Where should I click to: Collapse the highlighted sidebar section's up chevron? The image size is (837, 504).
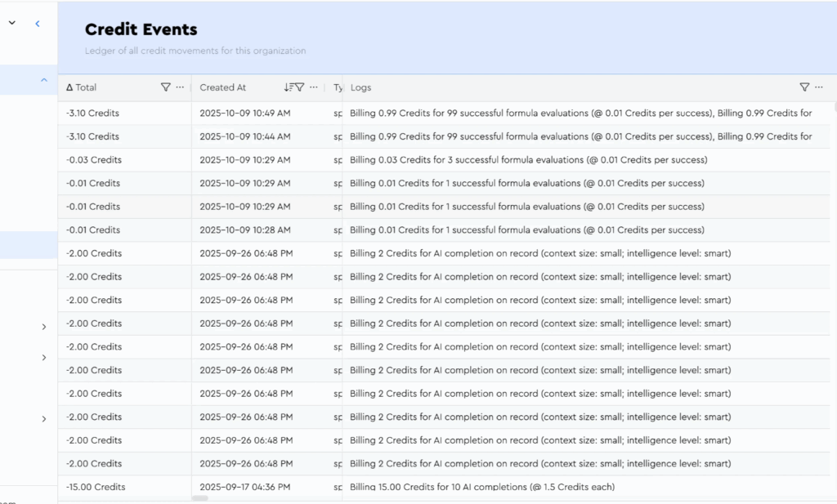point(43,80)
